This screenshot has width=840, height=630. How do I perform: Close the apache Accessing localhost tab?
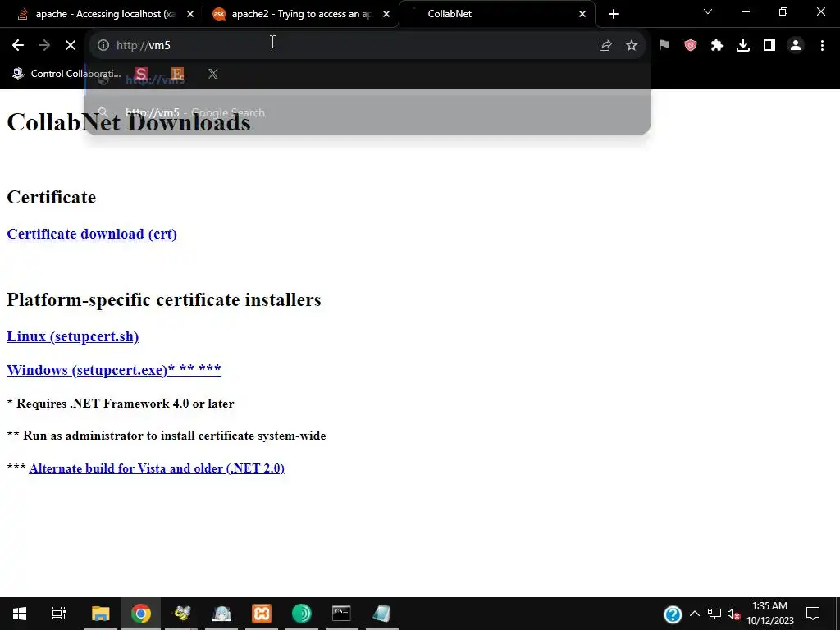click(190, 14)
